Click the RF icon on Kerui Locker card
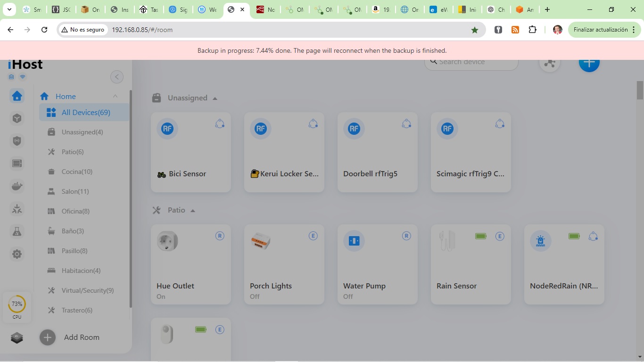Image resolution: width=644 pixels, height=362 pixels. (261, 128)
